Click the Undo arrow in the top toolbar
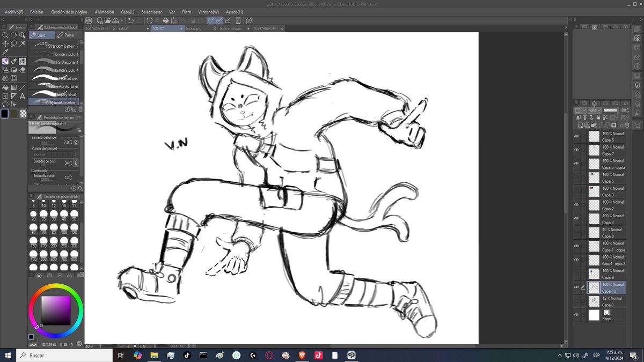This screenshot has height=362, width=644. pos(131,20)
